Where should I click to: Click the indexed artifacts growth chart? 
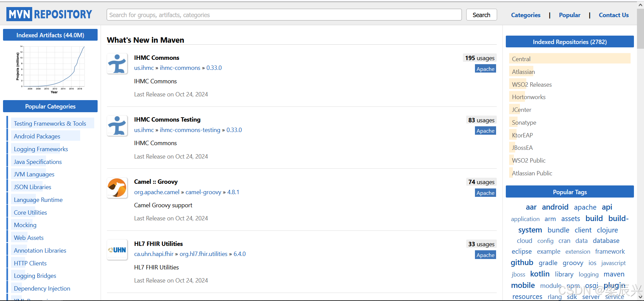[50, 69]
